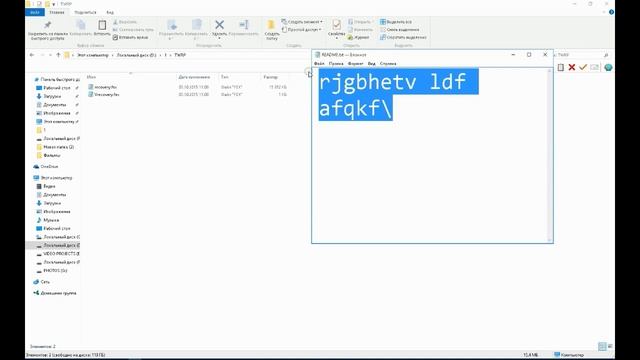Open Notepad's Справка (Help) menu
The height and width of the screenshot is (360, 640).
click(x=388, y=64)
